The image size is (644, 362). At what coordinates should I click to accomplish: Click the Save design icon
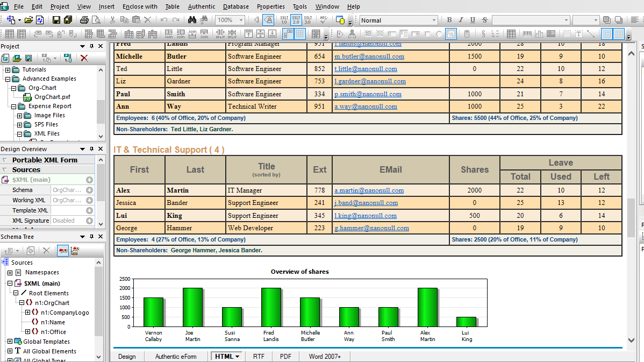[56, 20]
